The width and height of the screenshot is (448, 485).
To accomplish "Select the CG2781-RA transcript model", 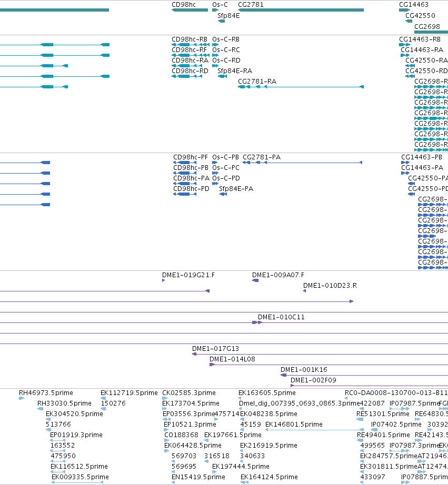I will click(301, 87).
